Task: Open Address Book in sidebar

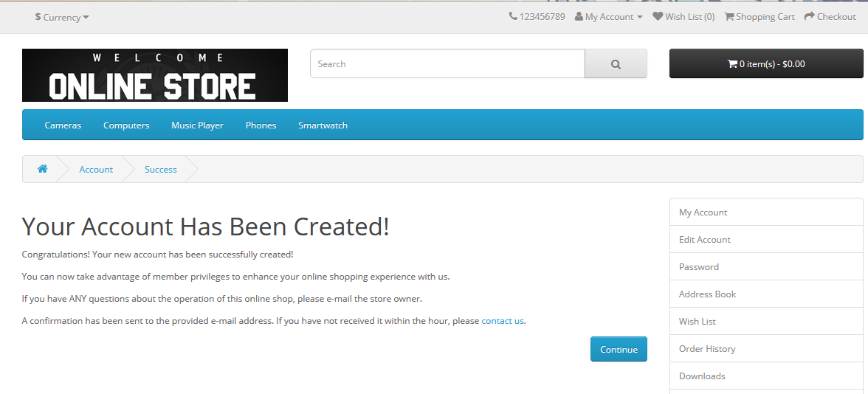Action: pos(766,294)
